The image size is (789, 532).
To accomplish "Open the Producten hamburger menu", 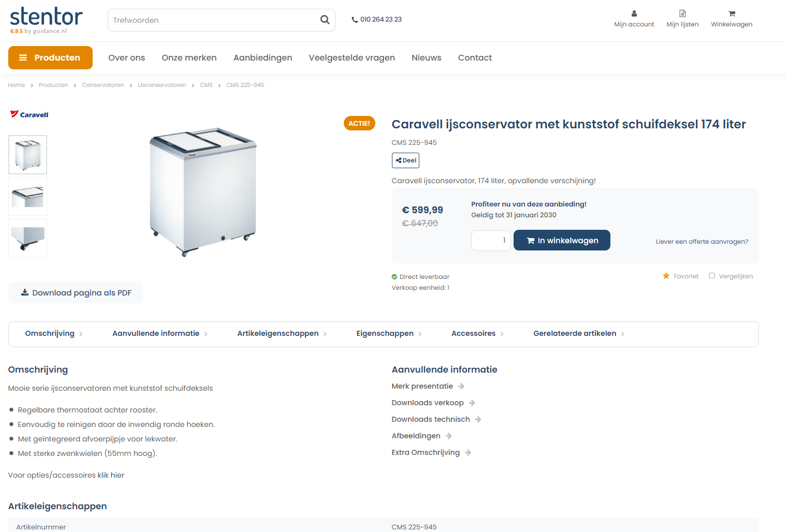I will point(50,57).
